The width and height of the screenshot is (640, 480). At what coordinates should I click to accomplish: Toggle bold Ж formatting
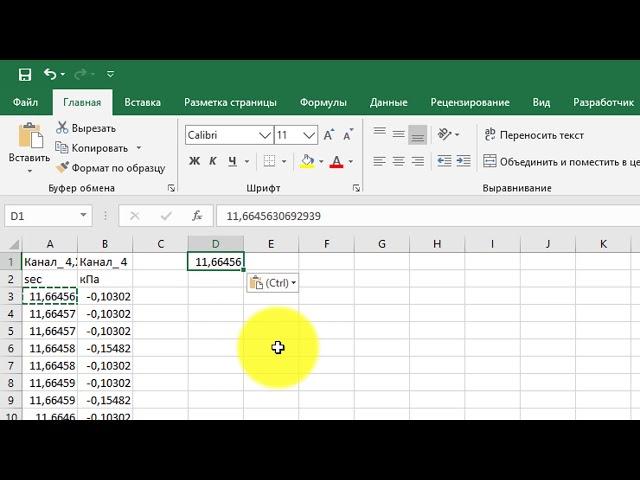click(x=194, y=161)
